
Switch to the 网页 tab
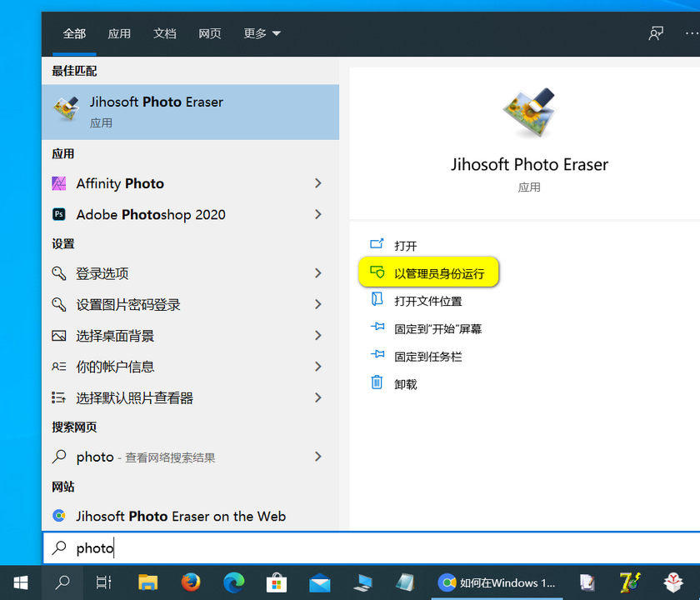(x=210, y=33)
